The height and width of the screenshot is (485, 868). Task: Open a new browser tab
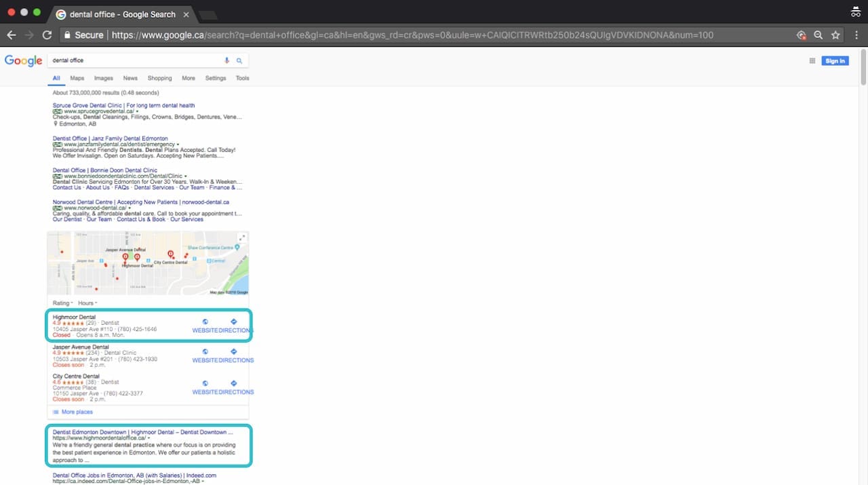coord(208,15)
